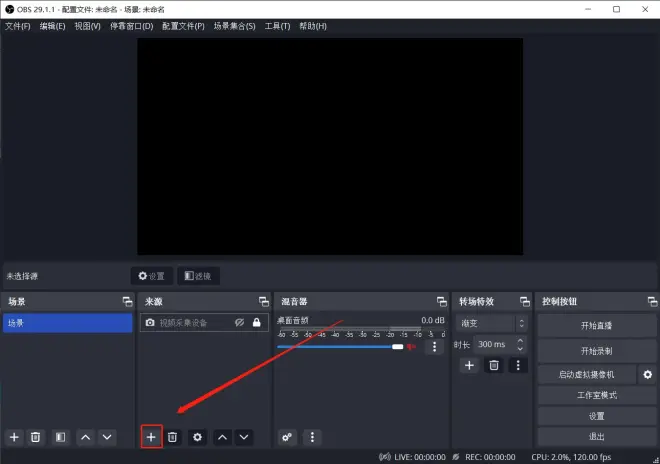Toggle lock on 视频采集设备 source

point(257,323)
